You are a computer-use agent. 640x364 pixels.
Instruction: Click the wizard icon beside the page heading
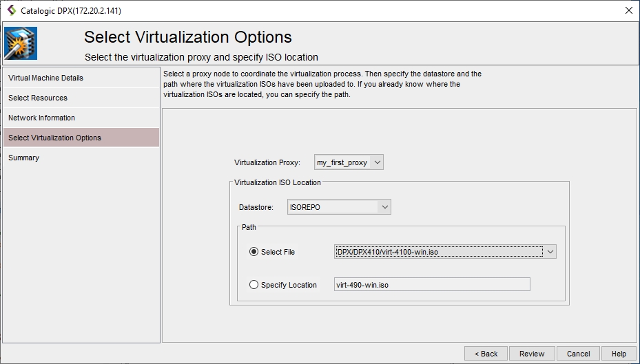pyautogui.click(x=21, y=43)
